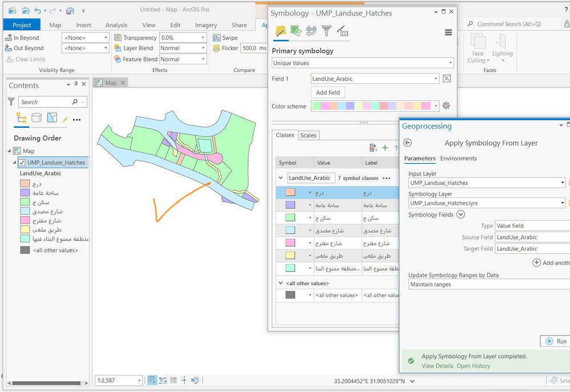Screen dimensions: 570x392
Task: Click the pink symbol swatch in classes table
Action: [x=290, y=243]
